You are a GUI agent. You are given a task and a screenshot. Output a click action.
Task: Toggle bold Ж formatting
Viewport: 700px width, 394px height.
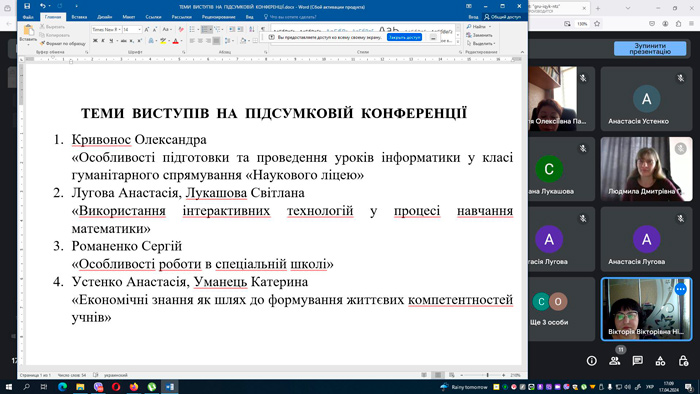click(95, 41)
